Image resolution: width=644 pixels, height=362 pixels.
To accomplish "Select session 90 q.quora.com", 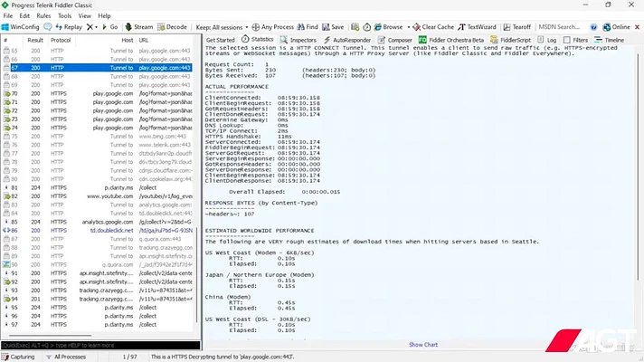I will (x=97, y=264).
